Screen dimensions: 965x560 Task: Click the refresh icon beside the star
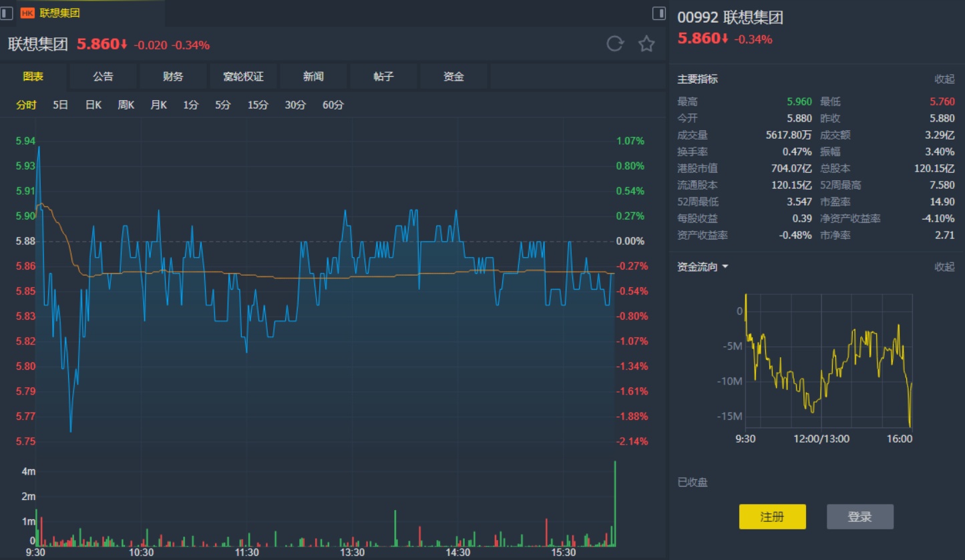[614, 44]
